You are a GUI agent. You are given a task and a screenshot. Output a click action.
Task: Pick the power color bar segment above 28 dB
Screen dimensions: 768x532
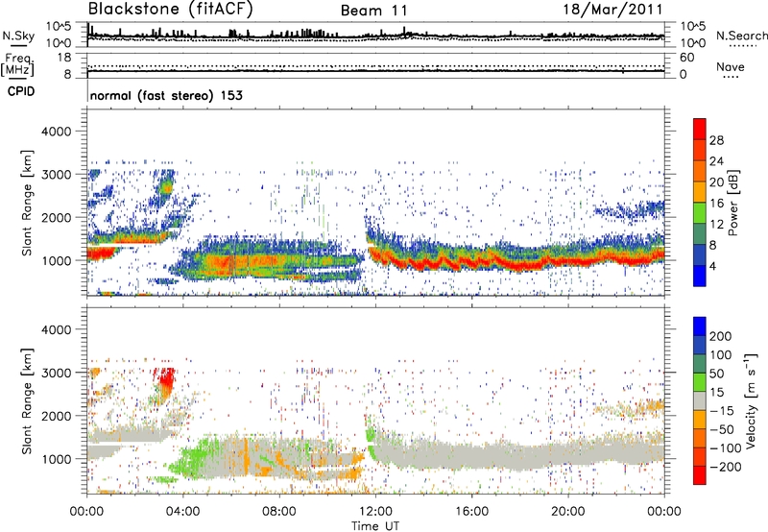(700, 129)
